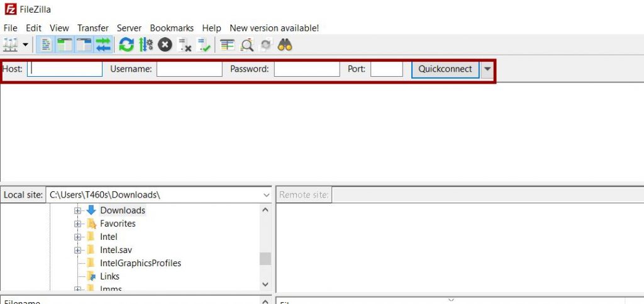
Task: Click the Downloads blue arrow icon
Action: click(91, 210)
